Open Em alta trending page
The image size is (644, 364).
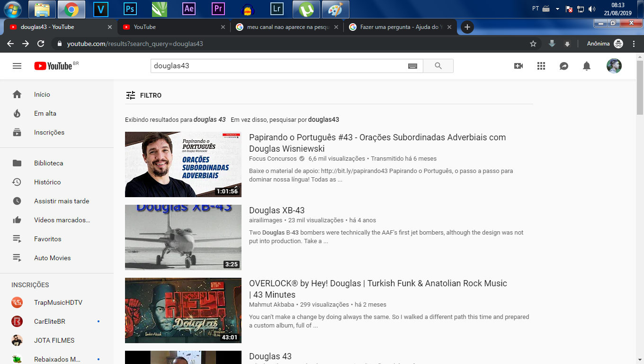pos(57,113)
